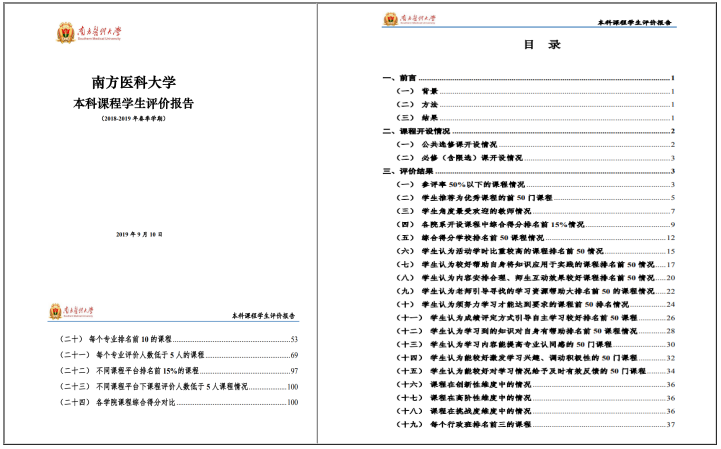Open entry (十三) about professional identity courses
The image size is (721, 449).
pyautogui.click(x=535, y=345)
